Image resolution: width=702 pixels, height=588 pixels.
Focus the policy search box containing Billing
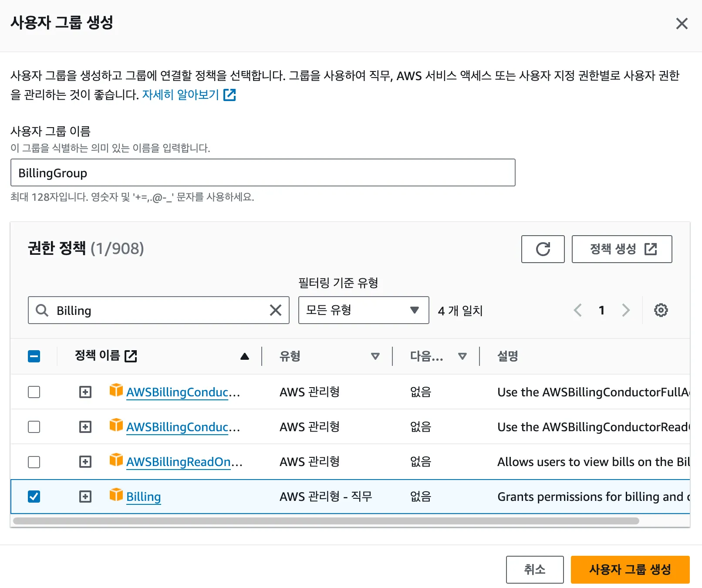tap(159, 310)
